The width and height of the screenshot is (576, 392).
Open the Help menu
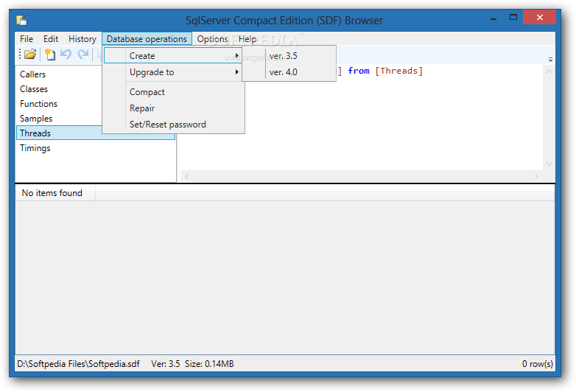(247, 39)
